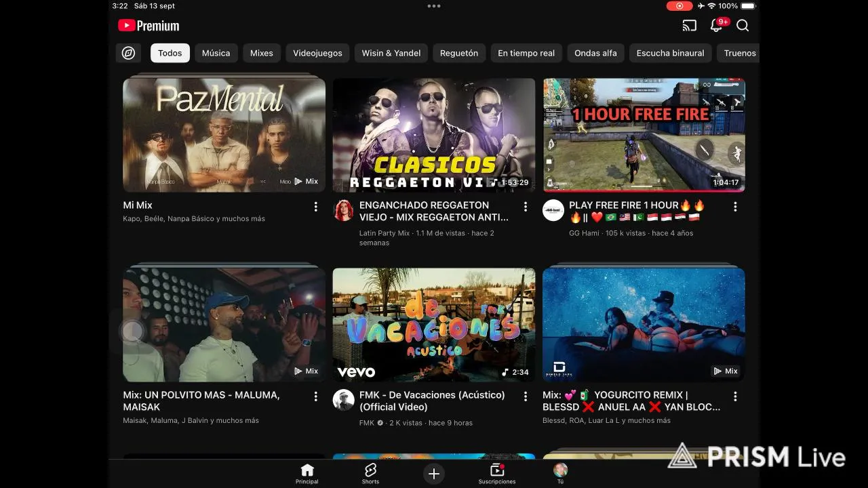Select the Música filter chip
This screenshot has width=868, height=488.
pyautogui.click(x=216, y=53)
